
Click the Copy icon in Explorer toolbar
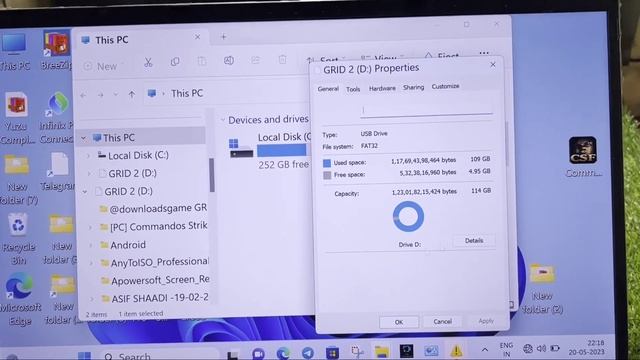[x=175, y=62]
